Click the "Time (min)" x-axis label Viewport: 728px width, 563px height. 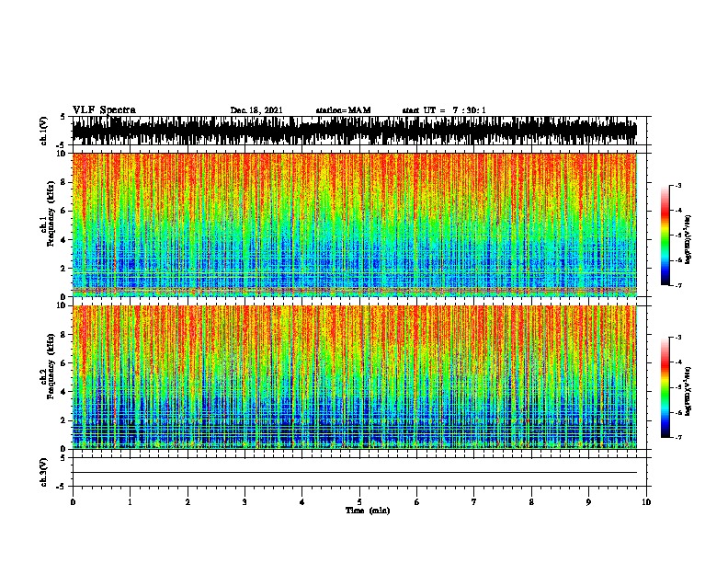[368, 511]
